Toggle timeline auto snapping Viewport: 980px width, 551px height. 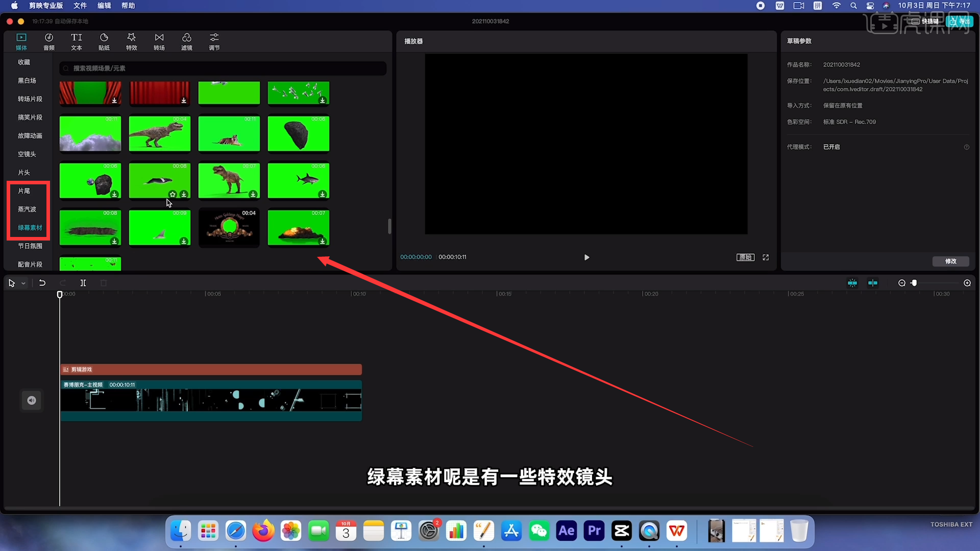pyautogui.click(x=873, y=283)
